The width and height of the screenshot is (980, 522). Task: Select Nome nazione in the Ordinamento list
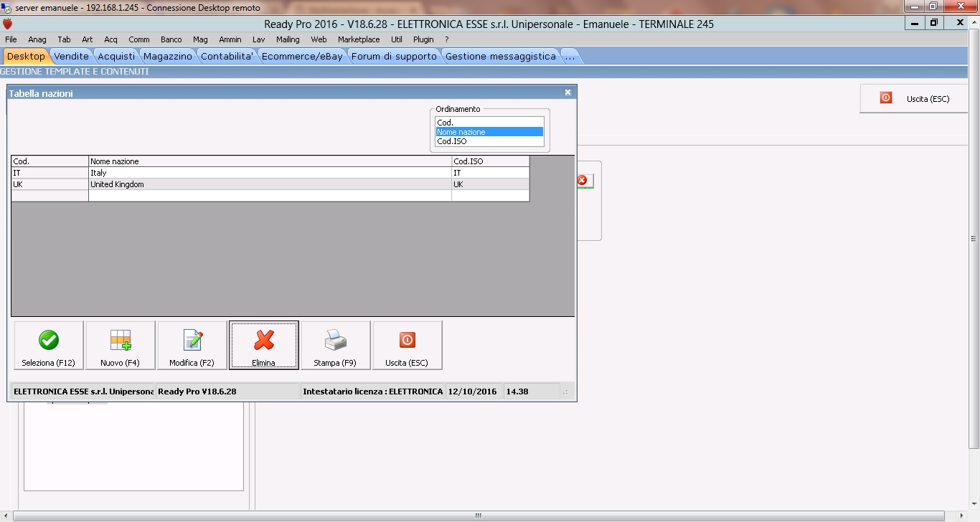[490, 132]
